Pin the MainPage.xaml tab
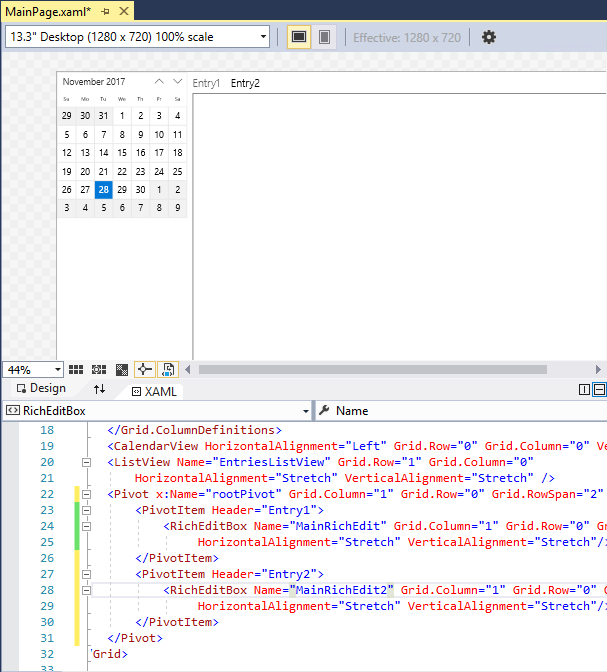Image resolution: width=607 pixels, height=672 pixels. tap(105, 12)
